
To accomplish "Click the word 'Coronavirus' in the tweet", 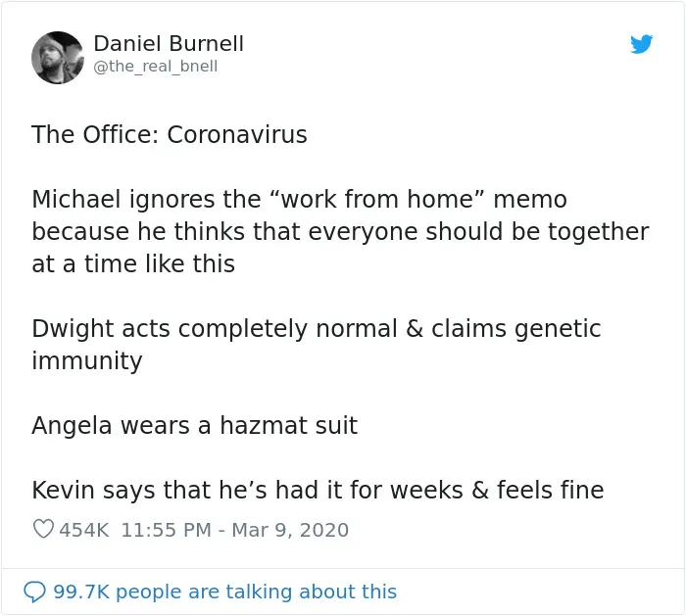I will pos(237,134).
